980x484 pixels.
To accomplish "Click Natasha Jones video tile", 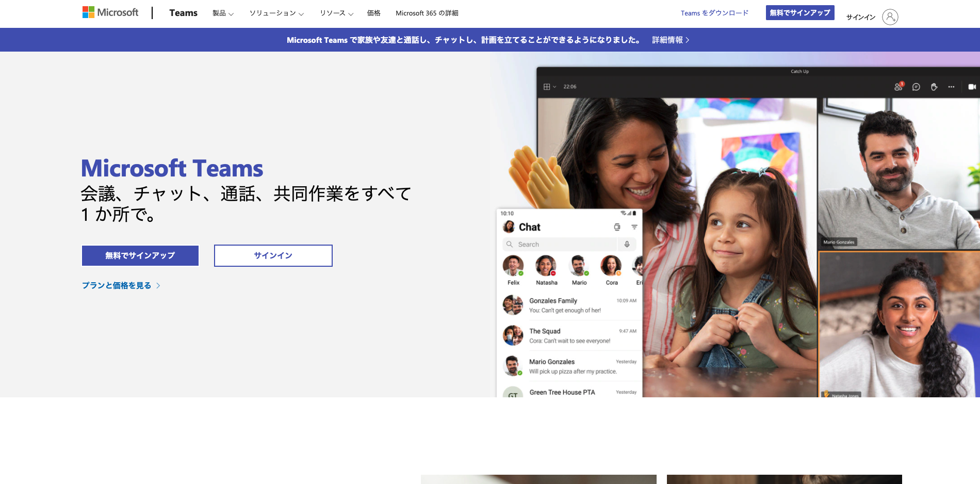I will [900, 325].
